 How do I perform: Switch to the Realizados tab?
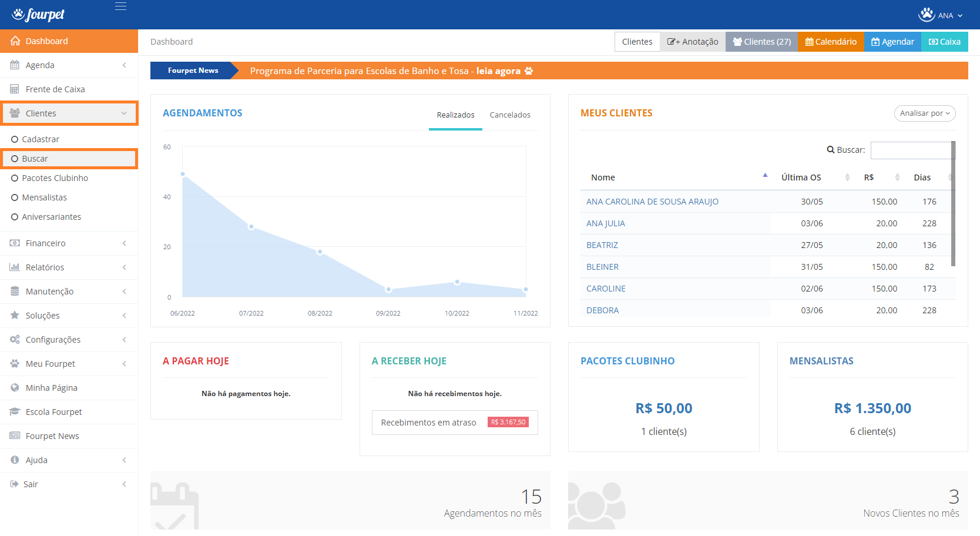click(455, 115)
